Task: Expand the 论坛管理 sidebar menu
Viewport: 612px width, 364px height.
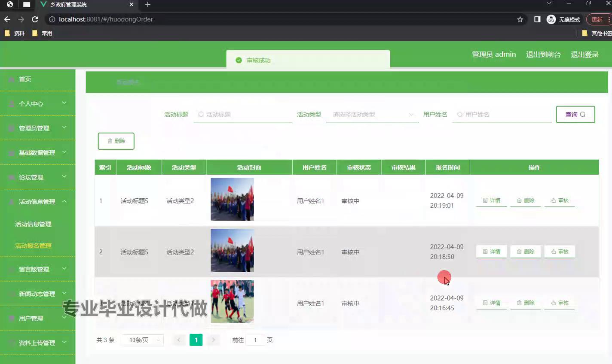Action: pyautogui.click(x=37, y=177)
